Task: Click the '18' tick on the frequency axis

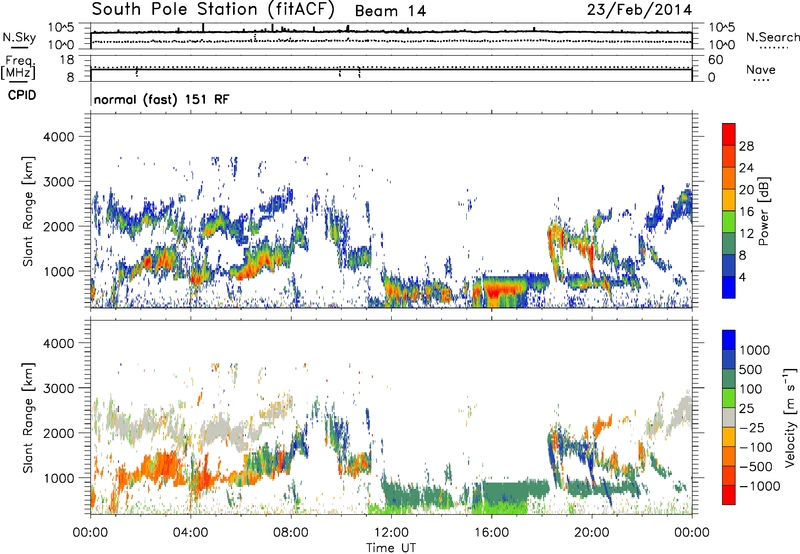Action: [x=67, y=60]
